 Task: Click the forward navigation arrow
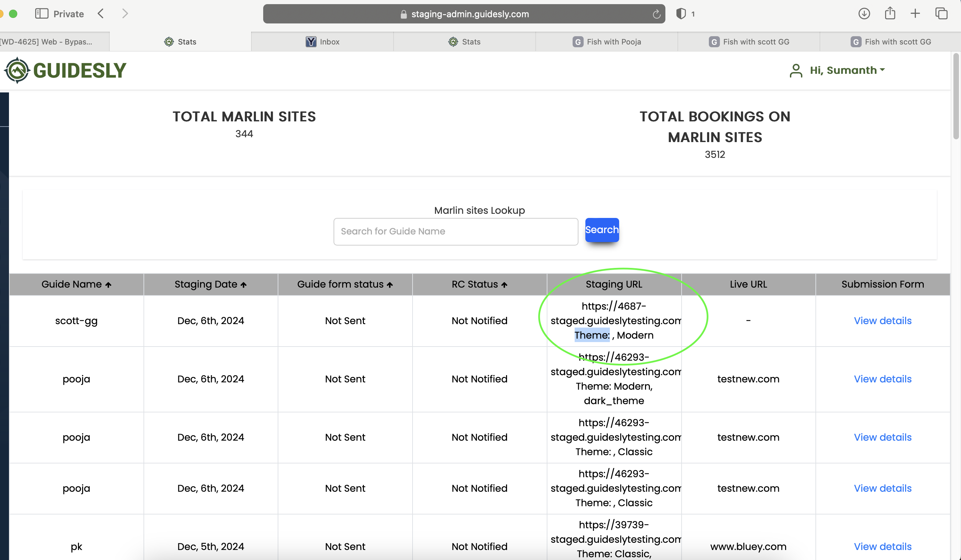click(125, 14)
